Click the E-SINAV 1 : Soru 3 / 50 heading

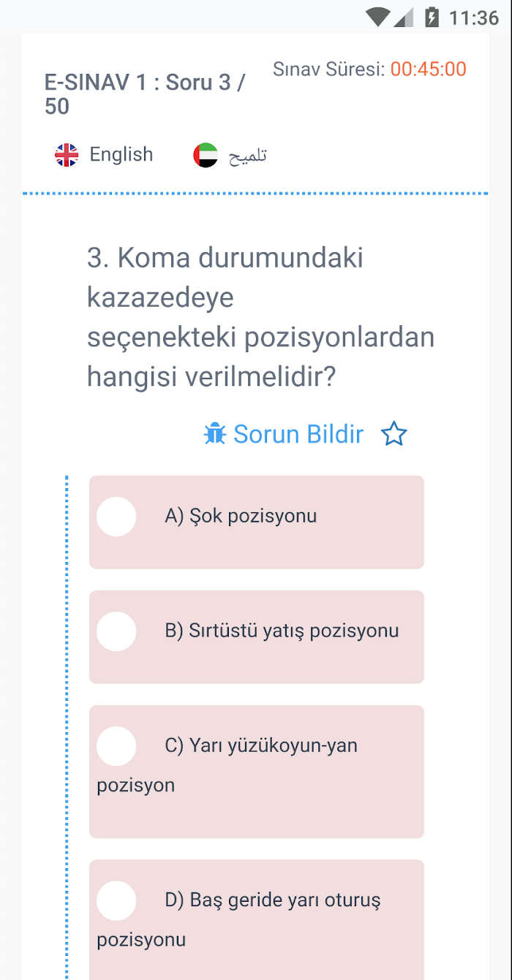tap(146, 94)
